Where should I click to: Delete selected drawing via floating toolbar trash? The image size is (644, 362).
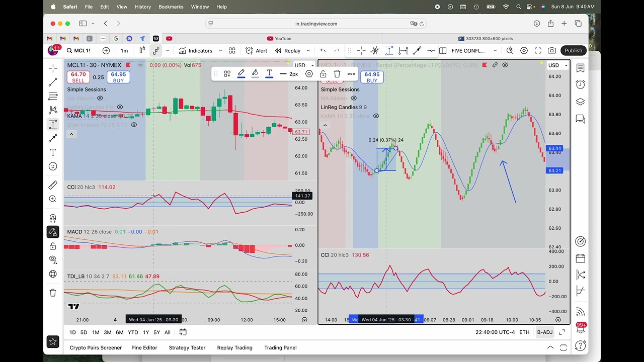click(337, 74)
